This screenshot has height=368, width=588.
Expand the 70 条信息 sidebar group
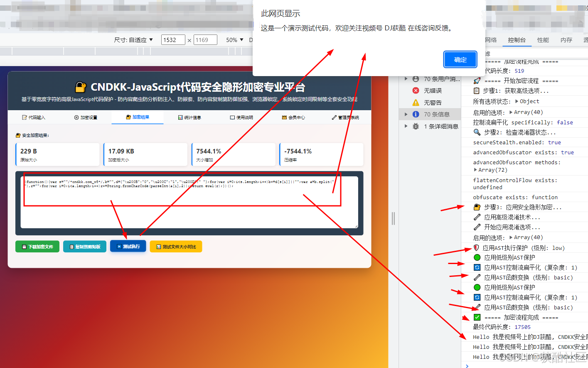(x=406, y=114)
